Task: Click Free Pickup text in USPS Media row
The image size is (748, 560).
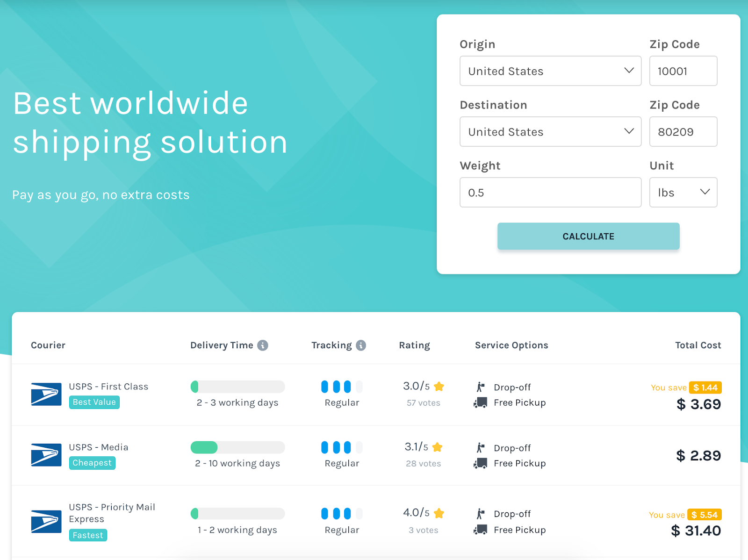Action: (520, 463)
